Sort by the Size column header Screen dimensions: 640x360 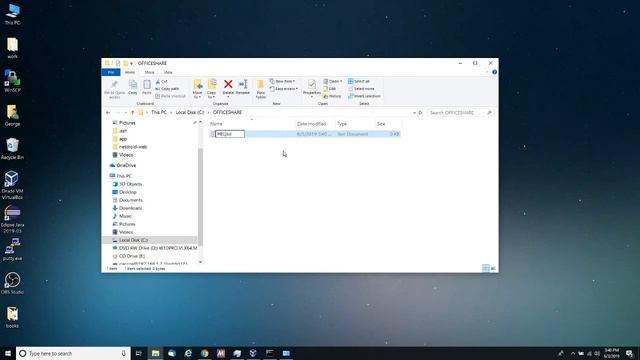388,124
